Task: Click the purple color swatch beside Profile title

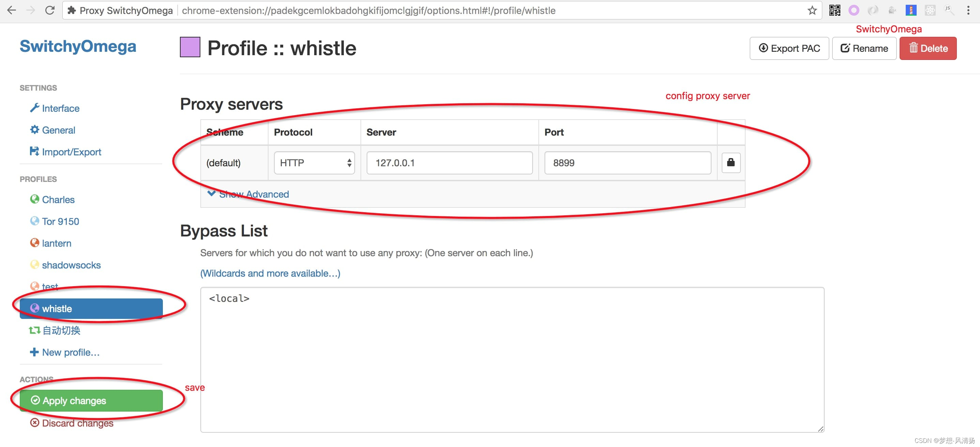Action: (190, 48)
